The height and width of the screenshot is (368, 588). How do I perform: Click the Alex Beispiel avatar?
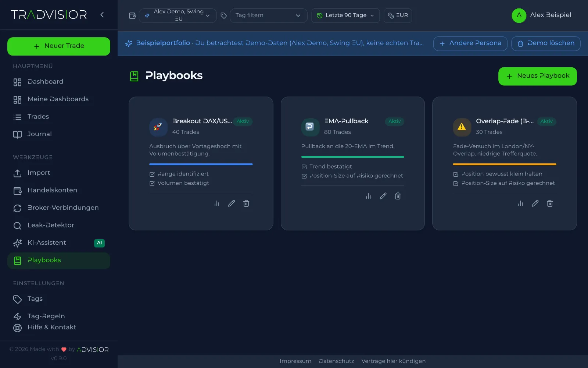tap(519, 15)
